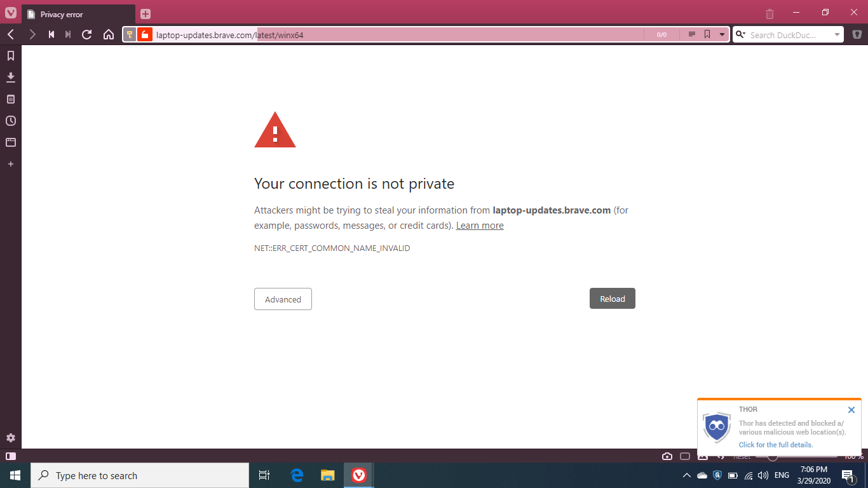868x488 pixels.
Task: Click the NET::ERR_CERT_COMMON_NAME_INVALID error code
Action: coord(332,248)
